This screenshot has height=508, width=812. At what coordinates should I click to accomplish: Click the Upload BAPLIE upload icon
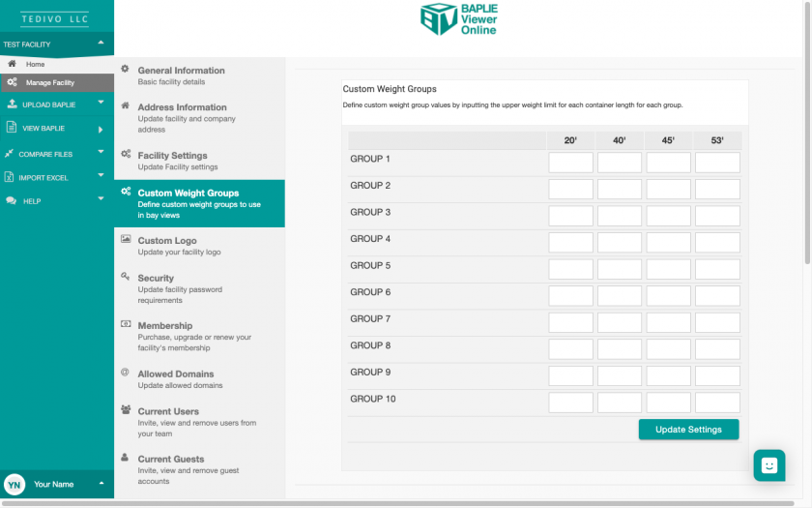(12, 104)
